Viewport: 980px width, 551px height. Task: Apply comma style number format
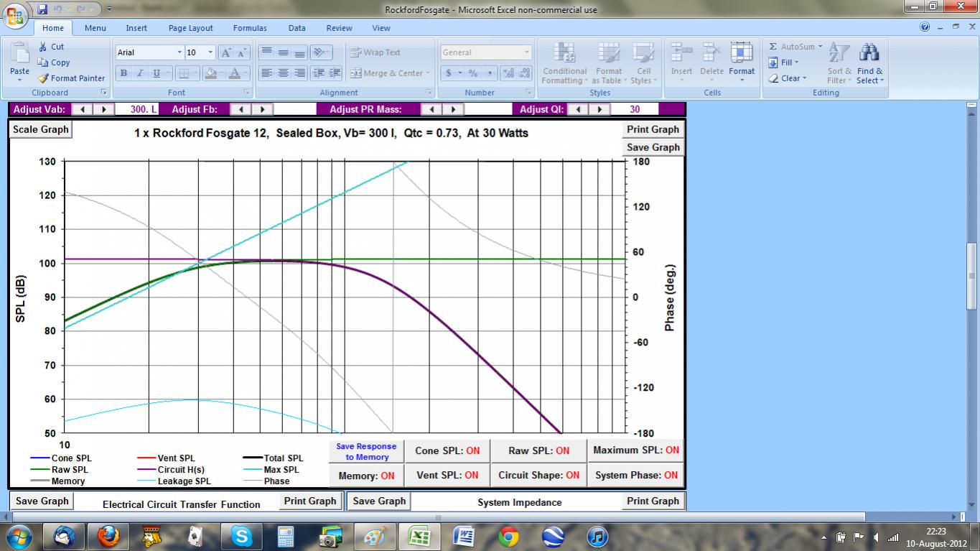click(x=490, y=73)
